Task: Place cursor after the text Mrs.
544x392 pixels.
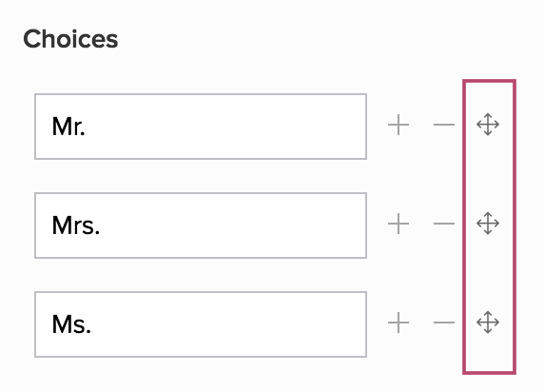Action: pyautogui.click(x=101, y=225)
